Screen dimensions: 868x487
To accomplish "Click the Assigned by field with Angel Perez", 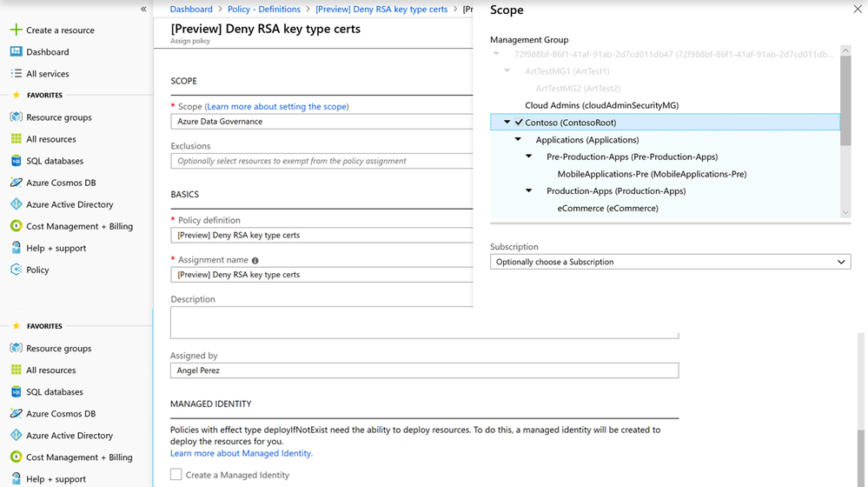I will pos(425,370).
